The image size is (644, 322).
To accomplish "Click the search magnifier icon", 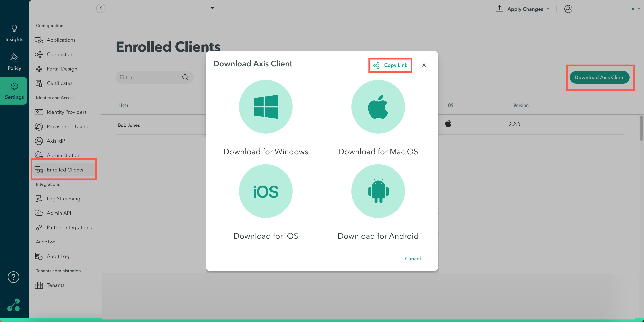I will point(185,77).
